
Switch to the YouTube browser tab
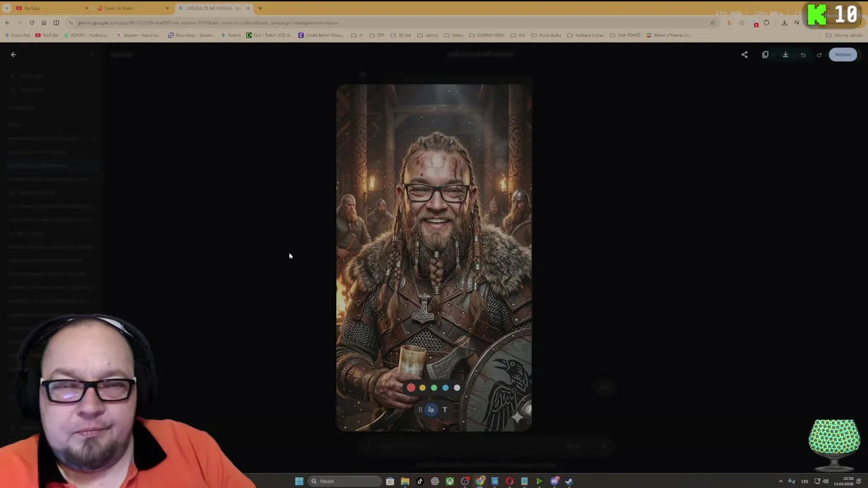(51, 8)
